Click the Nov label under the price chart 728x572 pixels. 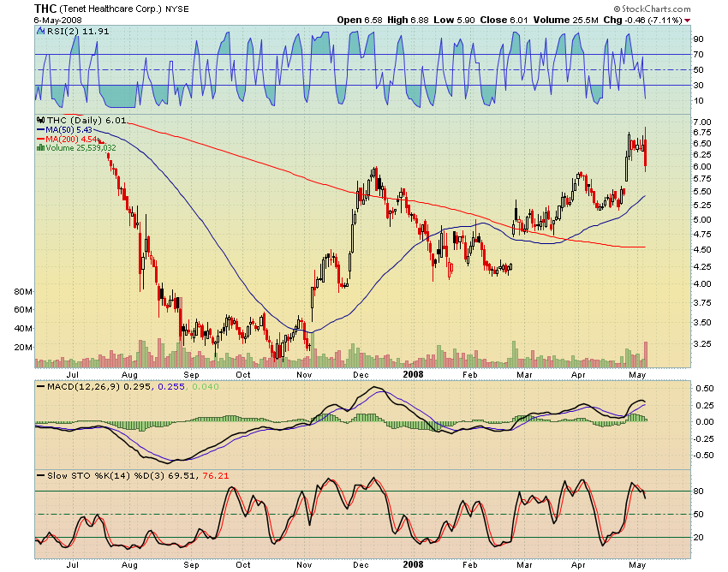[x=305, y=375]
